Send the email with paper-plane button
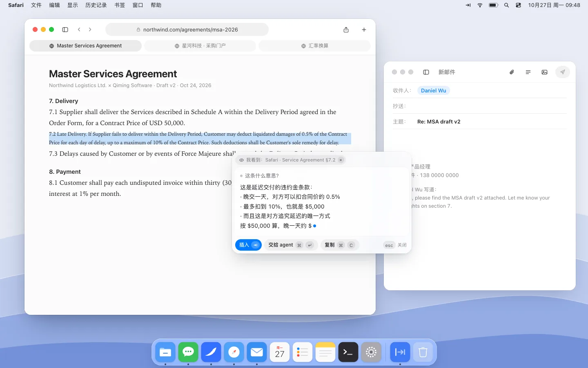This screenshot has height=368, width=588. coord(563,72)
